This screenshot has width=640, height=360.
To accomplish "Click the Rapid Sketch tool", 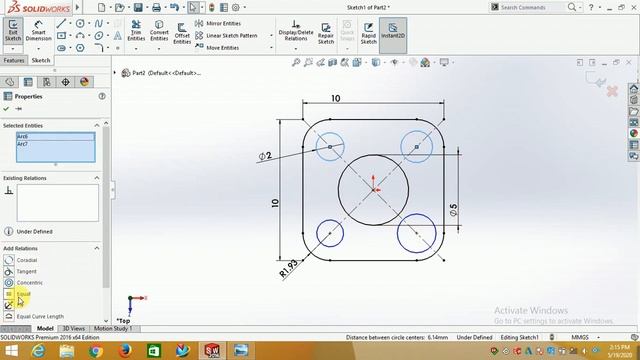I will (368, 33).
